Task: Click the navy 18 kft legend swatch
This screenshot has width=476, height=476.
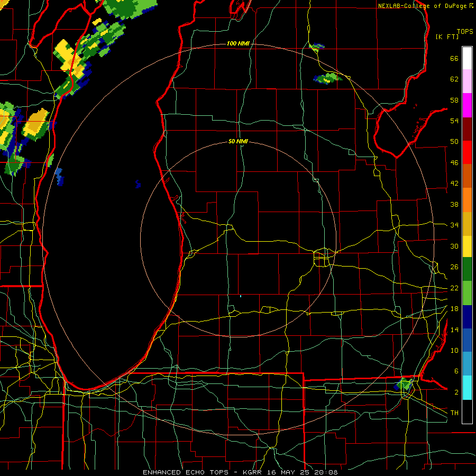Action: pyautogui.click(x=467, y=317)
